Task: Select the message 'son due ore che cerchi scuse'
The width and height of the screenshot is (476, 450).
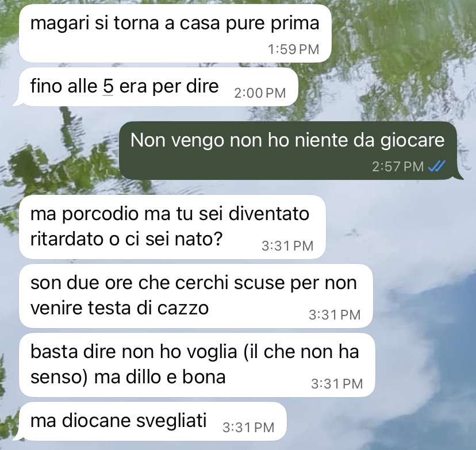Action: [x=196, y=296]
